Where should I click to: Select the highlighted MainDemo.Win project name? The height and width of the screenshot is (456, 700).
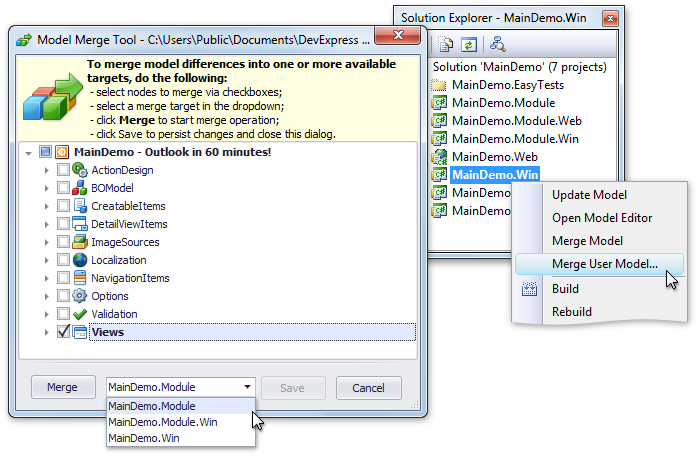tap(495, 175)
